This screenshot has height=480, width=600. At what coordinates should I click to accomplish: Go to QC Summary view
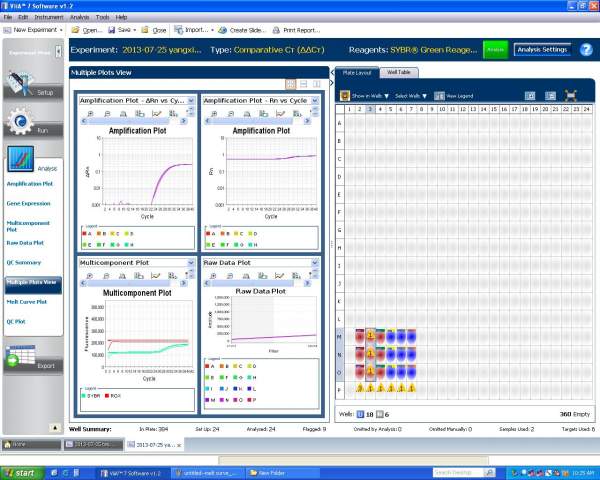pyautogui.click(x=24, y=262)
